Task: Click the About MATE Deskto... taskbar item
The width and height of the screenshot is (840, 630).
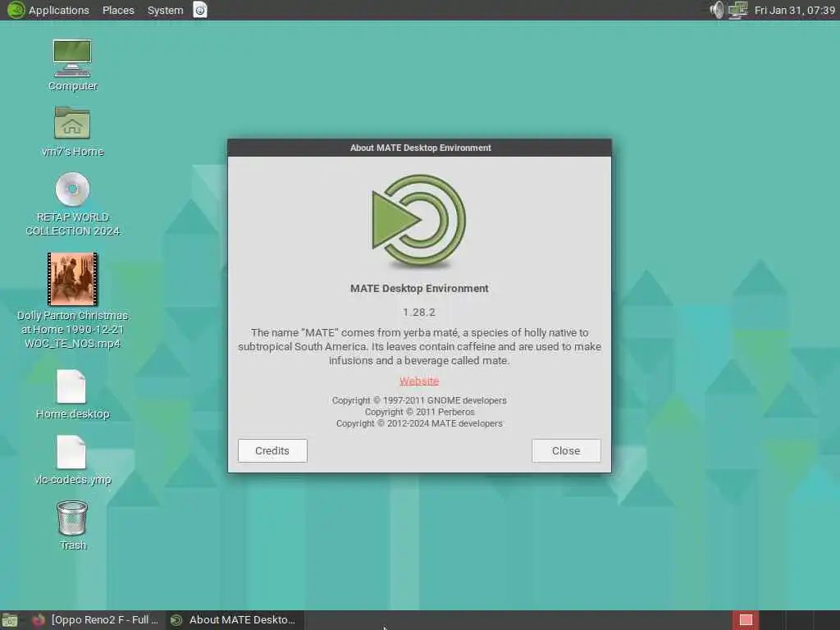Action: (x=234, y=620)
